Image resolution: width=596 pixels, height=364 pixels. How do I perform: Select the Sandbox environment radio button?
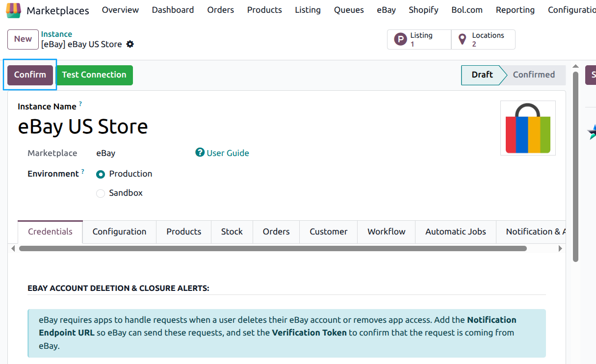(101, 193)
